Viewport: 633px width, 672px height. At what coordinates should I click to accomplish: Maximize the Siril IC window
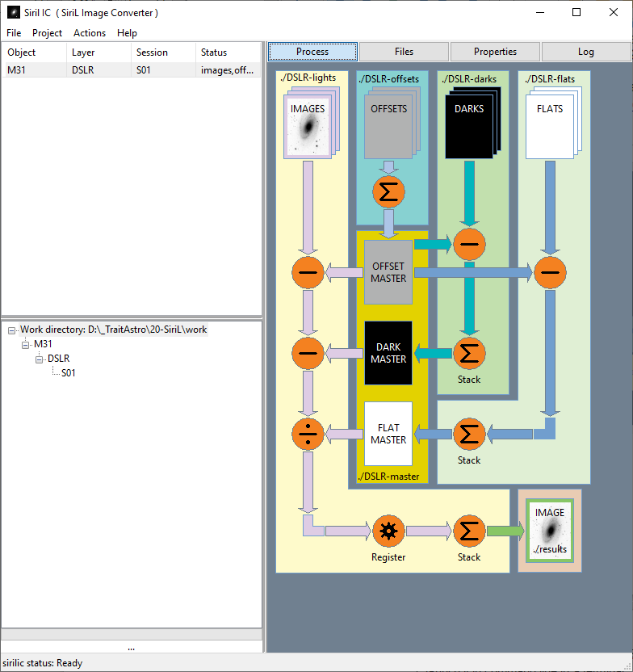pos(576,12)
